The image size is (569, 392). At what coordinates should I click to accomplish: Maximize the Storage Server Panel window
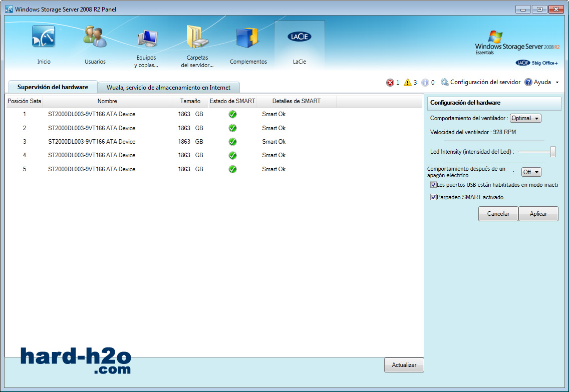pyautogui.click(x=539, y=10)
